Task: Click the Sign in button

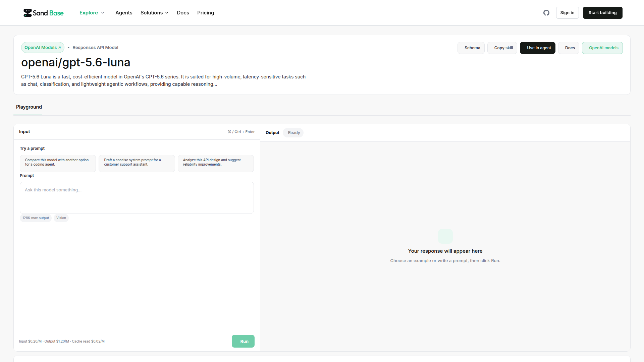Action: point(567,13)
